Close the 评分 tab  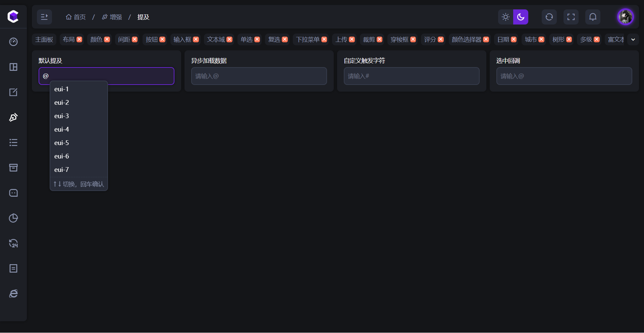coord(441,39)
